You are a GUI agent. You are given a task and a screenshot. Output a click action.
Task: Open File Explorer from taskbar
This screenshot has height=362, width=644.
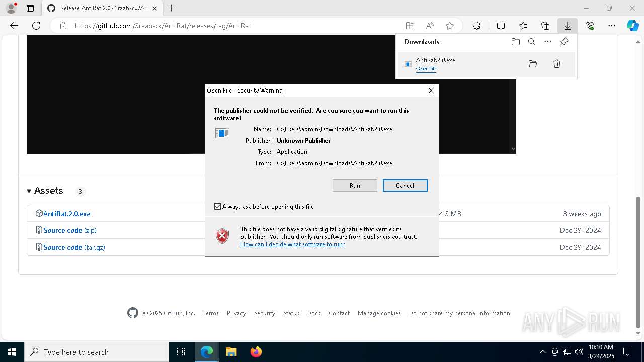pos(231,352)
